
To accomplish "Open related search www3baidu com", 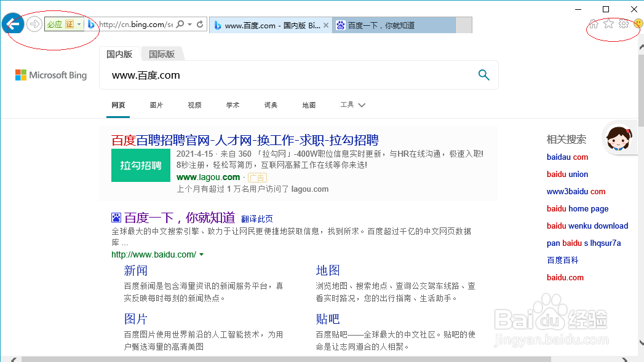I will (576, 192).
